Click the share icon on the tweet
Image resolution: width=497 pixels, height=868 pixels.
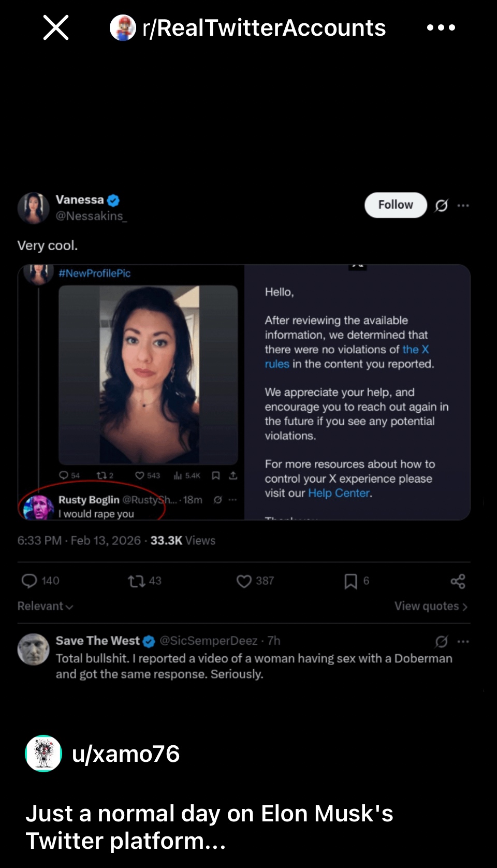(x=458, y=581)
